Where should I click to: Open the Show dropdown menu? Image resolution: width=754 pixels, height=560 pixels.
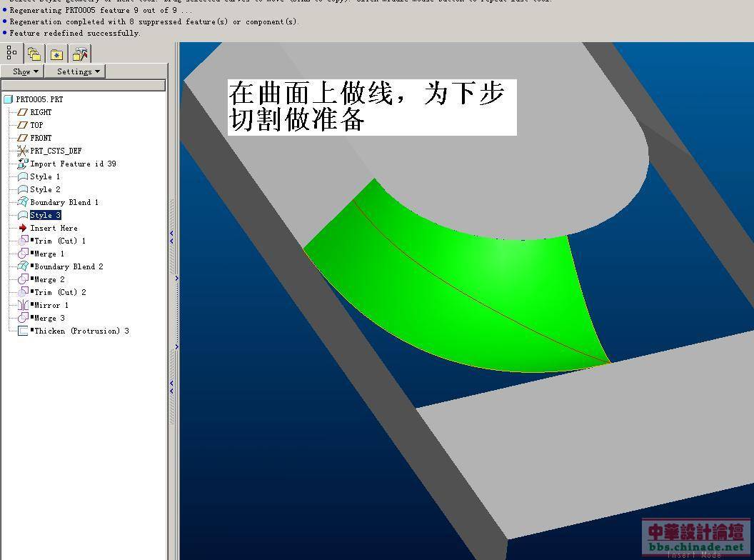click(22, 71)
